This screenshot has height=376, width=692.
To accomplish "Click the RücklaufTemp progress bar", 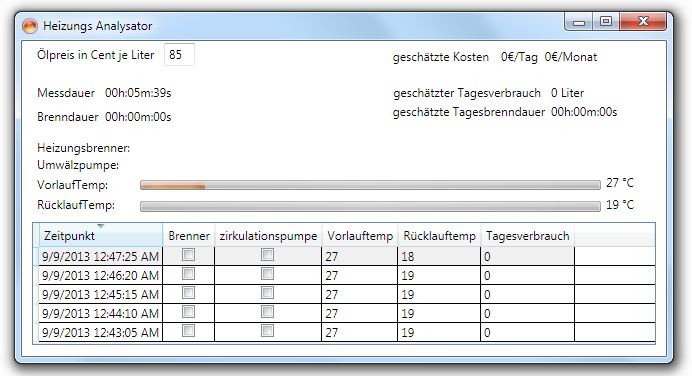I will 370,206.
